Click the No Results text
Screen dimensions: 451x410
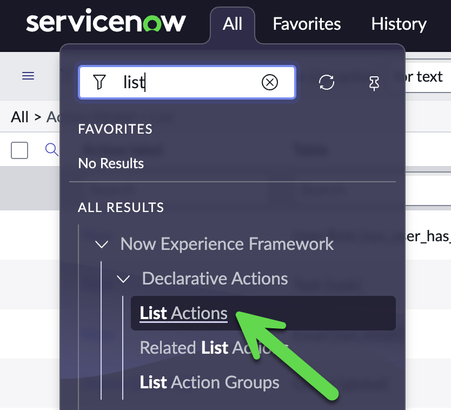111,163
